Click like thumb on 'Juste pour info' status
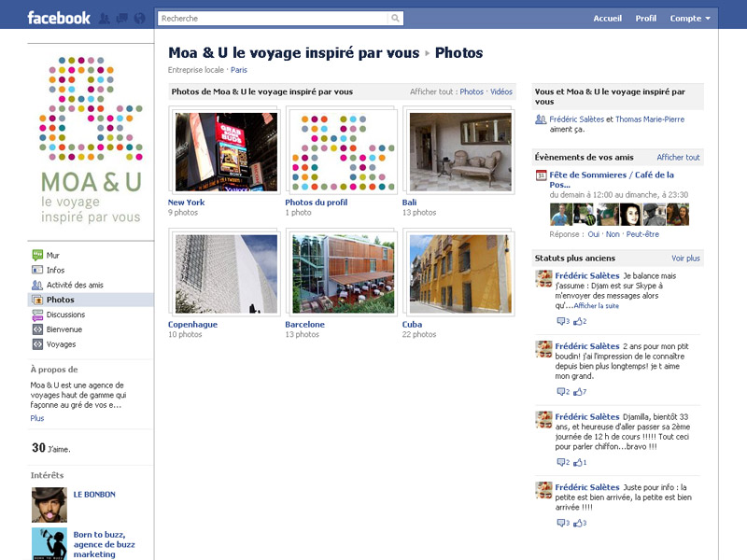747x560 pixels. 578,523
